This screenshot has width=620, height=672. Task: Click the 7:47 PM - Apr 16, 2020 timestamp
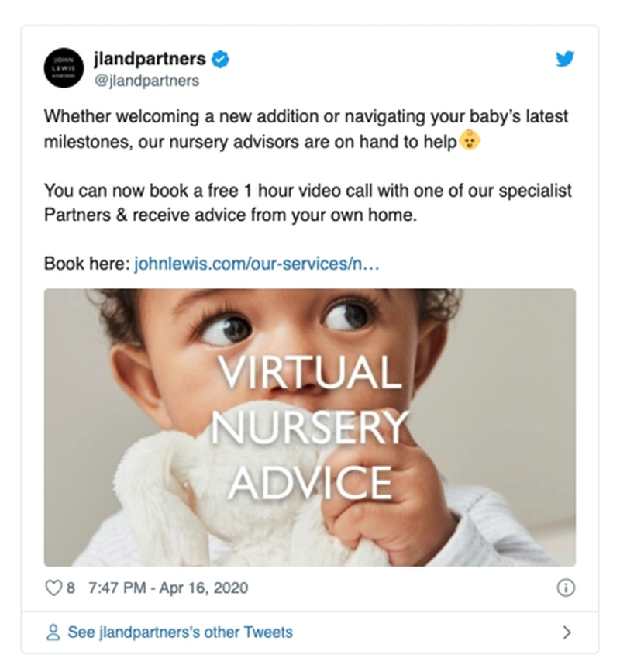168,588
